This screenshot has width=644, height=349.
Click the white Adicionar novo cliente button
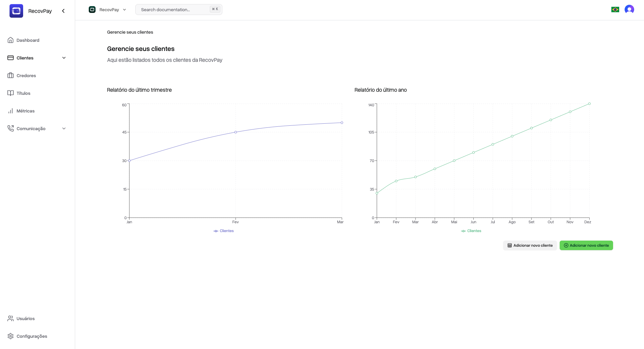[x=530, y=245]
